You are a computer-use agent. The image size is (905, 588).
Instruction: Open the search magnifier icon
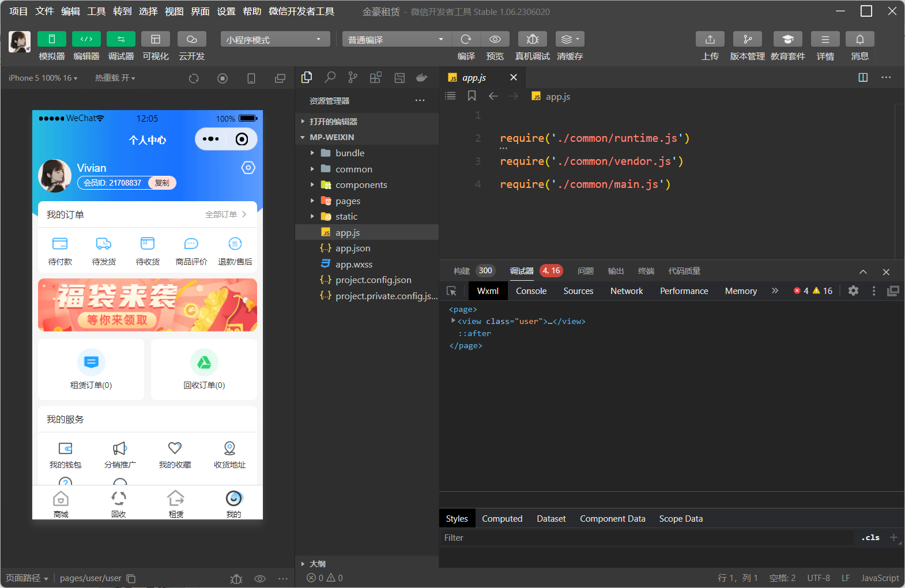point(330,77)
